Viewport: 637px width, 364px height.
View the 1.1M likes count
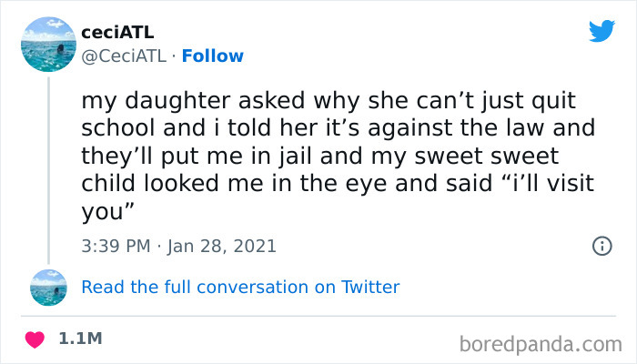(x=80, y=339)
